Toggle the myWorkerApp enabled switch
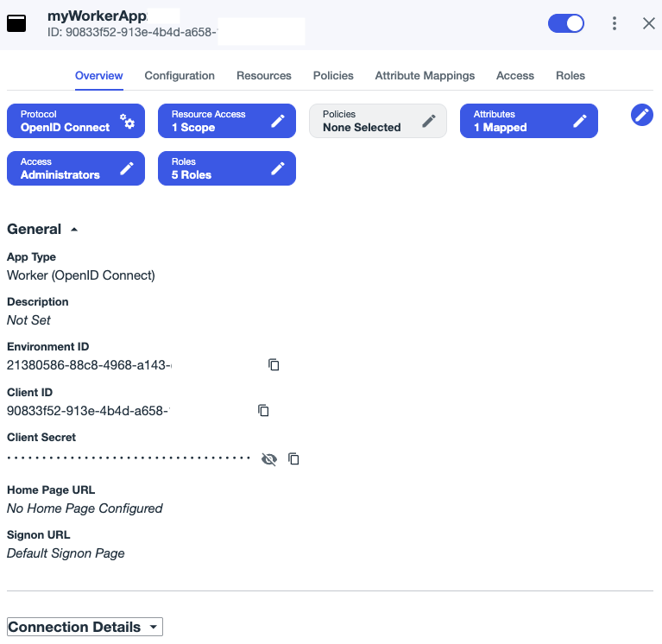 click(566, 23)
